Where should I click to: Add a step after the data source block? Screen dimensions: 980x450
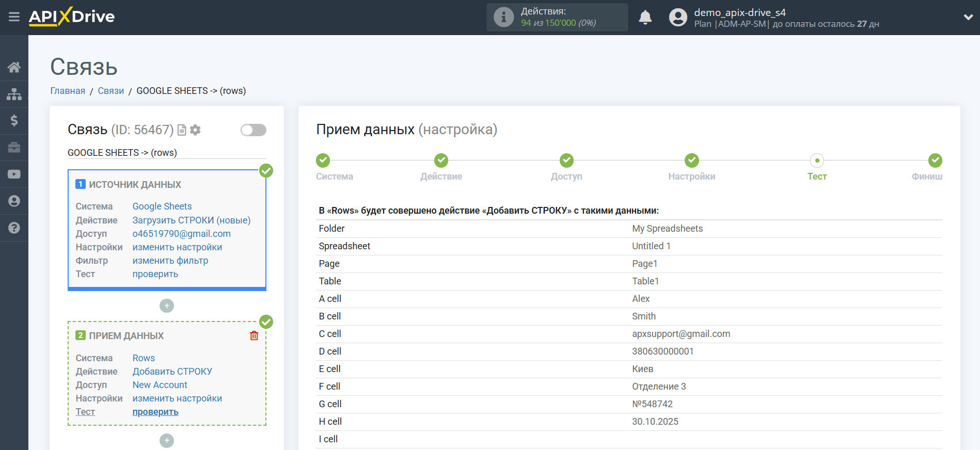167,306
